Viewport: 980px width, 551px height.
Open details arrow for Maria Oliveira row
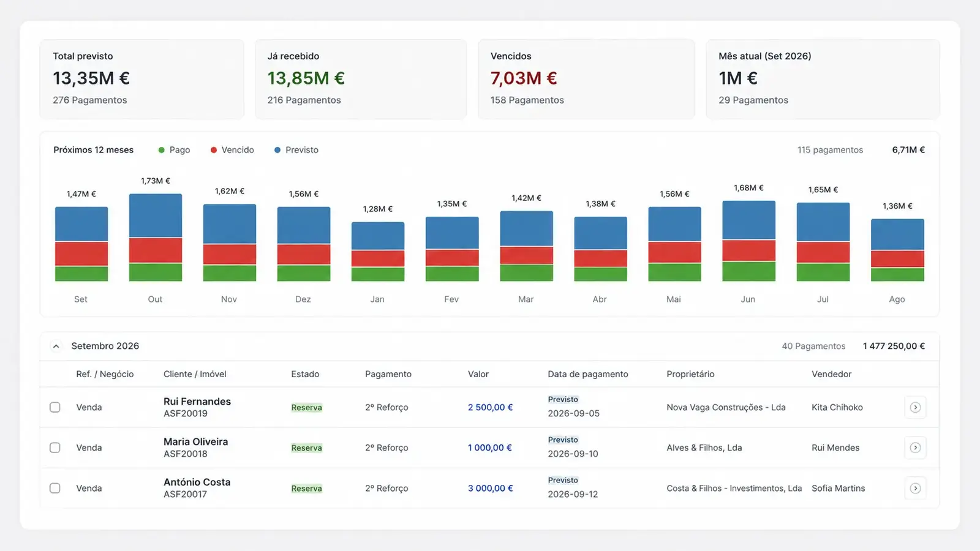click(915, 448)
